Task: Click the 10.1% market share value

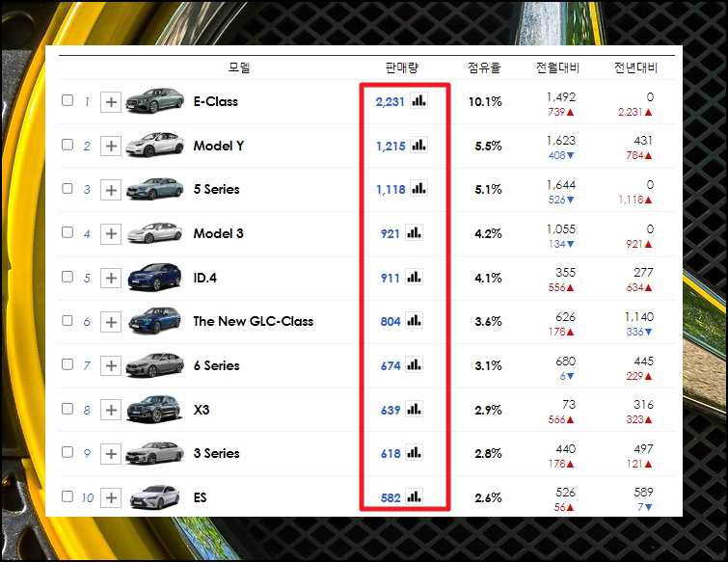Action: coord(485,101)
